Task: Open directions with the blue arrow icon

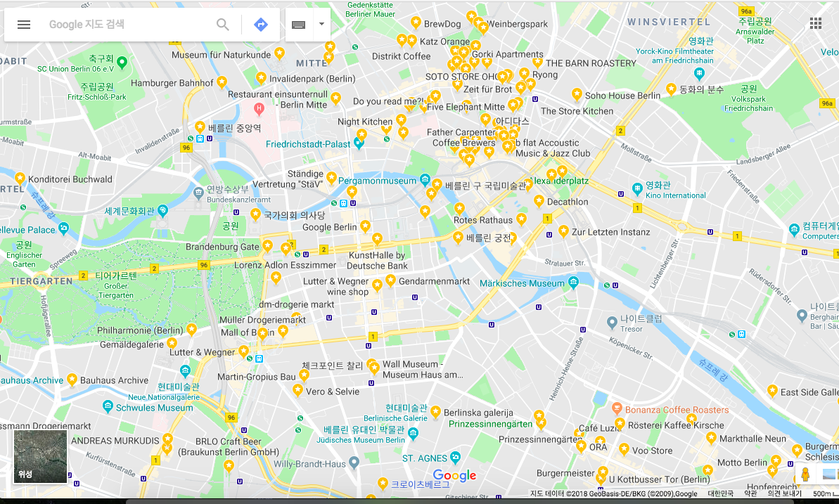Action: (261, 25)
